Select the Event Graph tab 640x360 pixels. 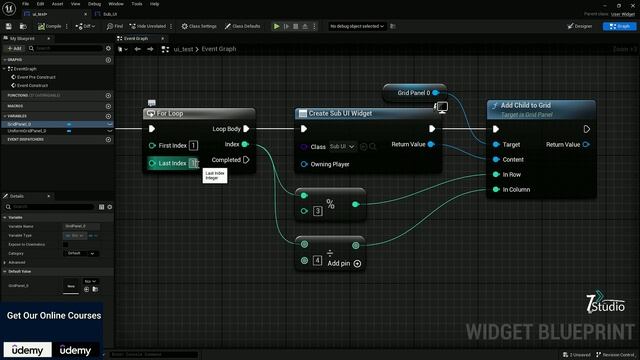(x=136, y=38)
